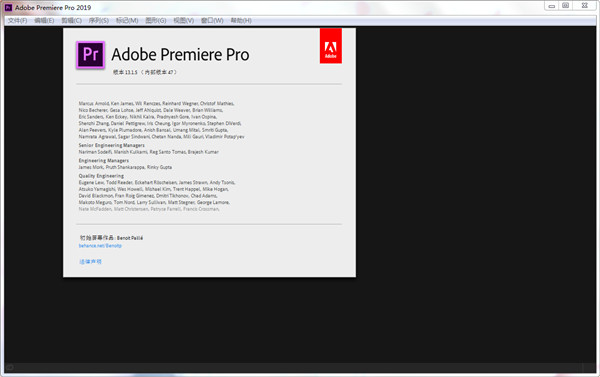Click the status bar icon at bottom left
The image size is (600, 377).
pyautogui.click(x=10, y=367)
